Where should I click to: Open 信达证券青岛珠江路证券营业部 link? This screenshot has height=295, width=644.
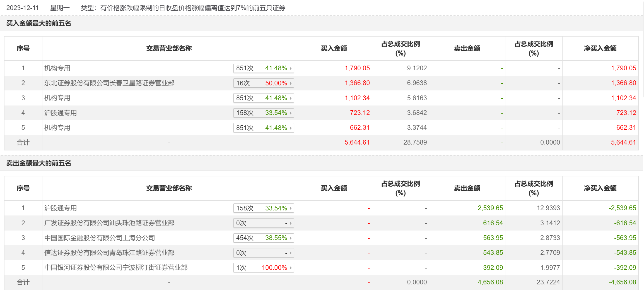(x=109, y=253)
